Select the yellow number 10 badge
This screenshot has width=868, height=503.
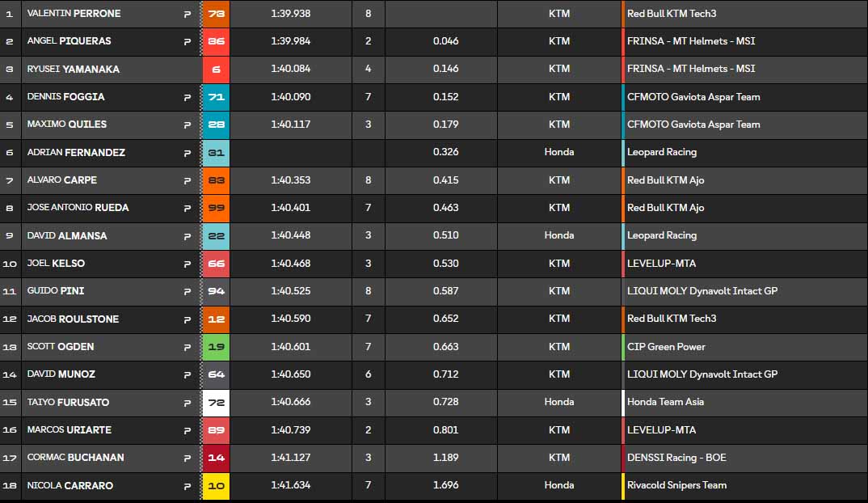click(x=217, y=486)
